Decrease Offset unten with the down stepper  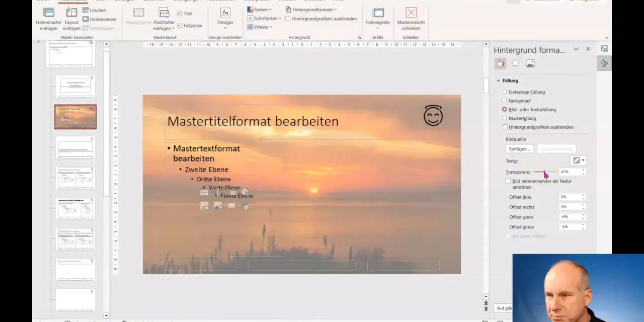[x=584, y=229]
